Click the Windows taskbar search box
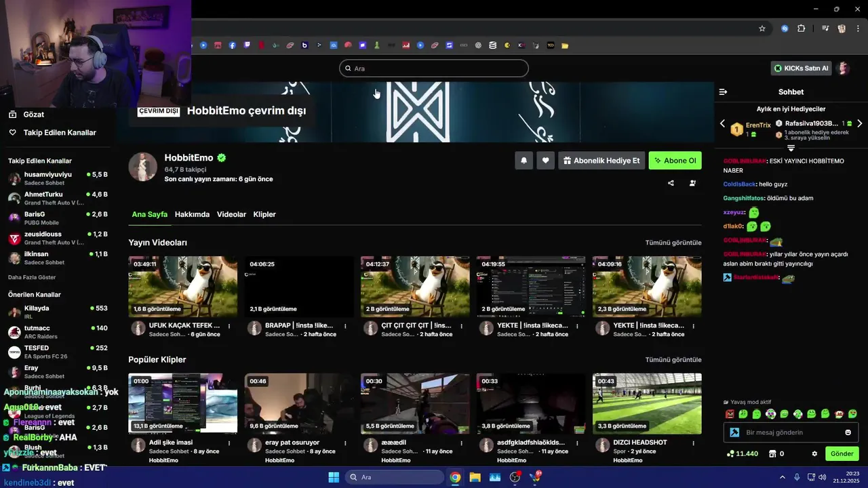This screenshot has height=488, width=868. coord(393,477)
